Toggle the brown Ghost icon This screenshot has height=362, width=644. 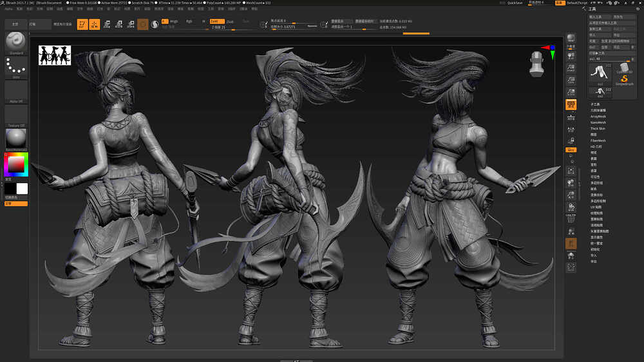click(571, 244)
